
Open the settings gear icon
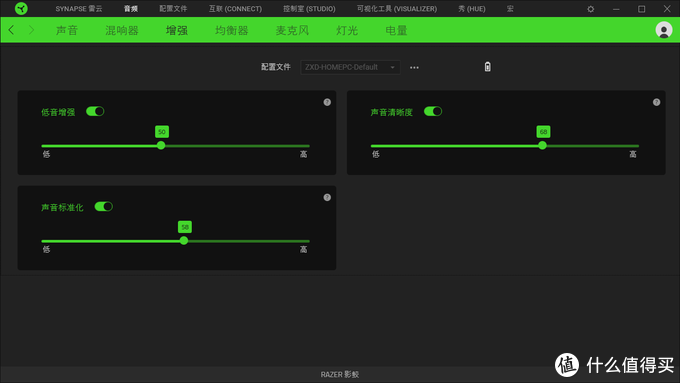tap(590, 9)
